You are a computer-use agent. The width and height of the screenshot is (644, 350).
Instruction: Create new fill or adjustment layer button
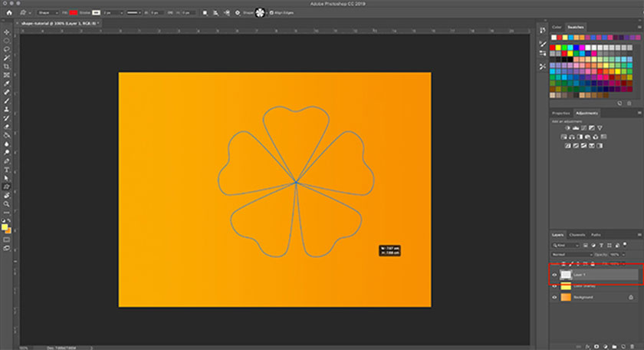606,347
